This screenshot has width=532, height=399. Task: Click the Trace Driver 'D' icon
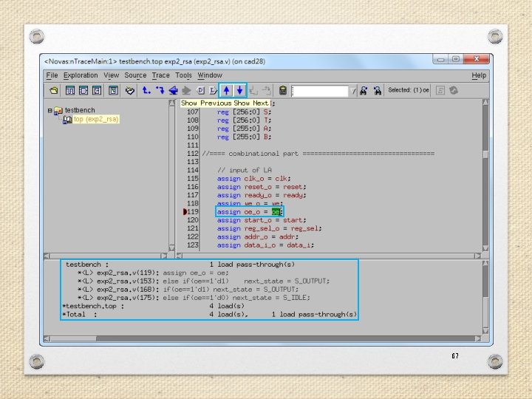pos(200,90)
